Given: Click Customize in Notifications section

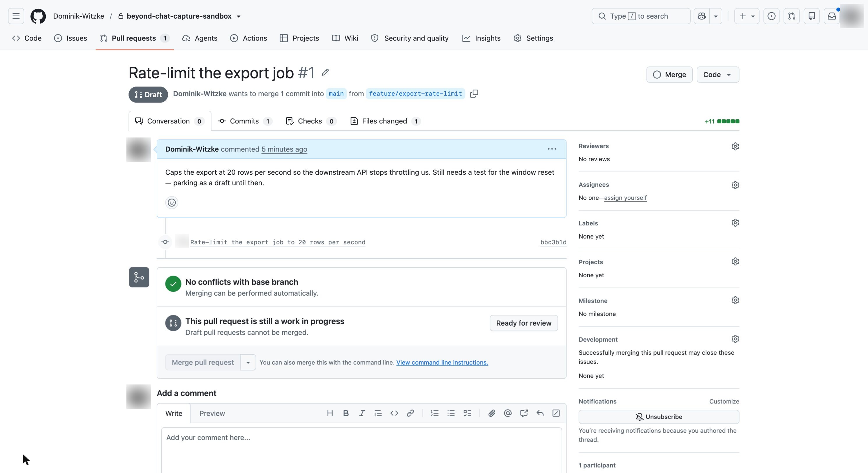Looking at the screenshot, I should 724,402.
